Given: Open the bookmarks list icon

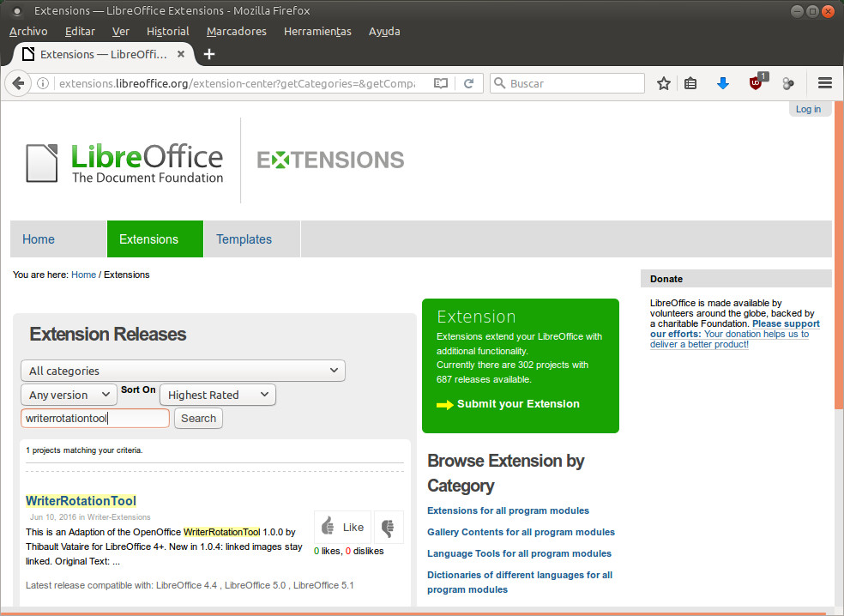Looking at the screenshot, I should (690, 83).
